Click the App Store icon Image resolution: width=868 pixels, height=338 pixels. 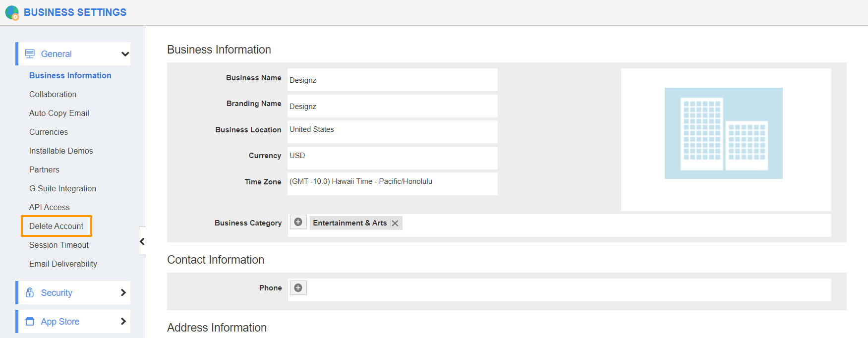click(x=30, y=322)
